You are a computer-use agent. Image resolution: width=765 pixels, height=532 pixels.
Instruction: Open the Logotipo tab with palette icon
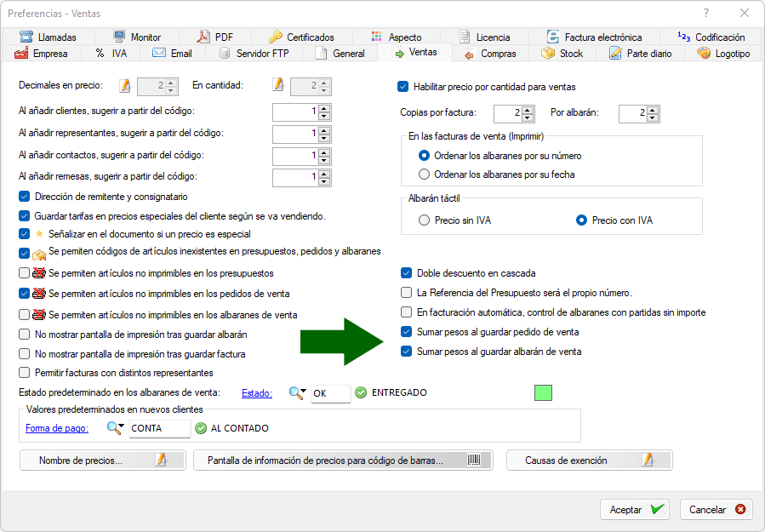coord(723,53)
